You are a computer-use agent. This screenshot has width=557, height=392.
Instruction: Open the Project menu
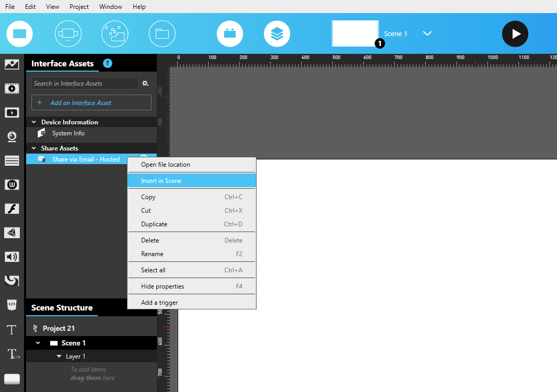point(79,6)
